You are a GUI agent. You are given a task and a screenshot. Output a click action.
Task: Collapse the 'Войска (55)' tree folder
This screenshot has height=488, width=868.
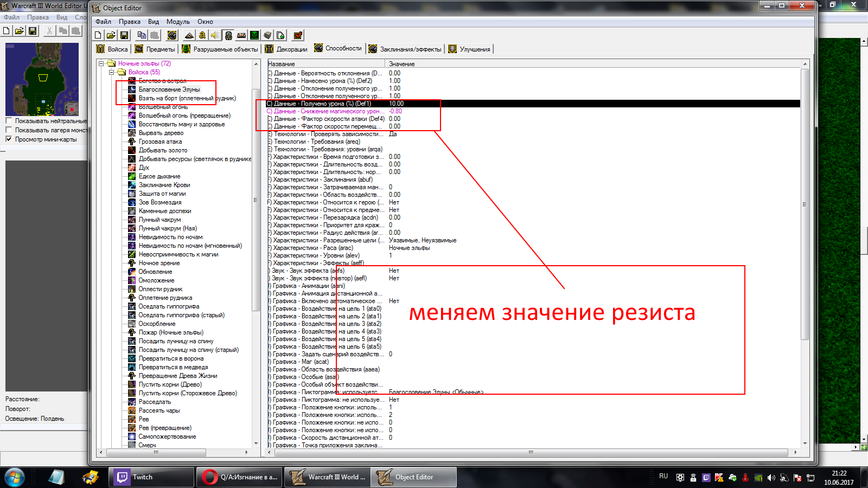tap(112, 72)
